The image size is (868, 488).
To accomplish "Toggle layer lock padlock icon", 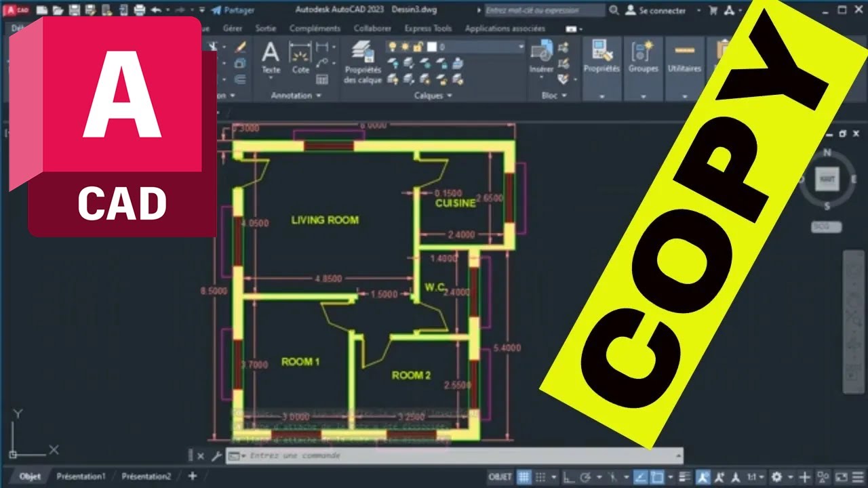I will coord(419,47).
